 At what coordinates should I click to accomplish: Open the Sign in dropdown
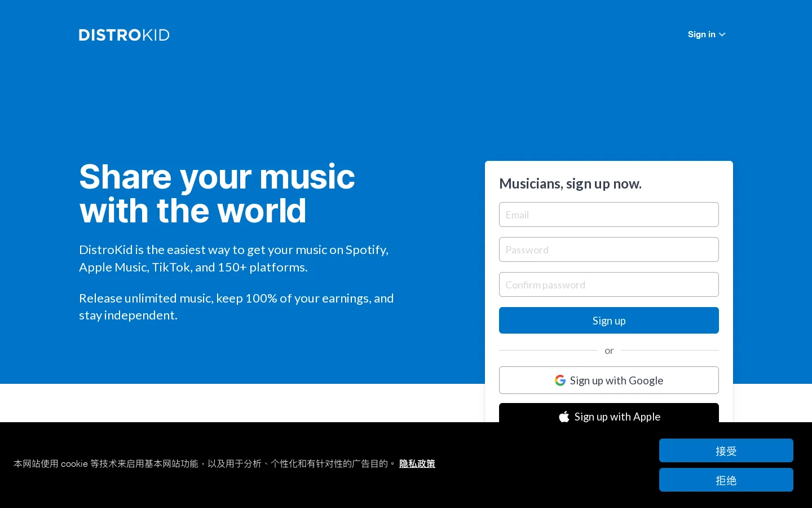(706, 34)
